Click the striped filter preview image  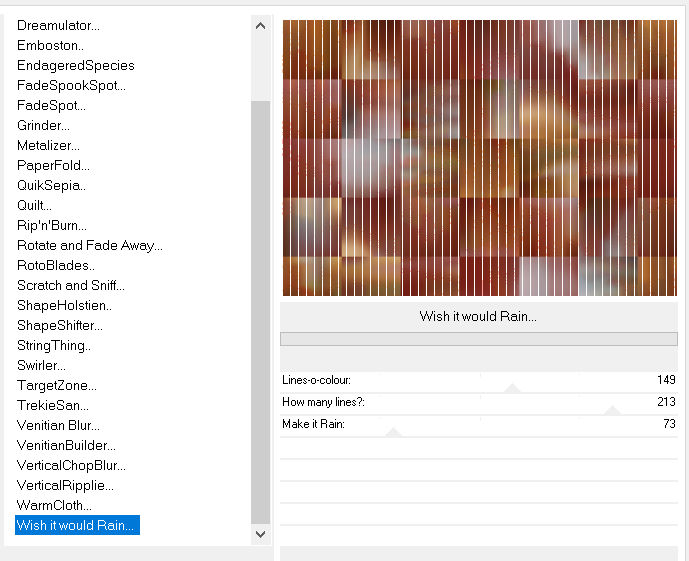[479, 158]
